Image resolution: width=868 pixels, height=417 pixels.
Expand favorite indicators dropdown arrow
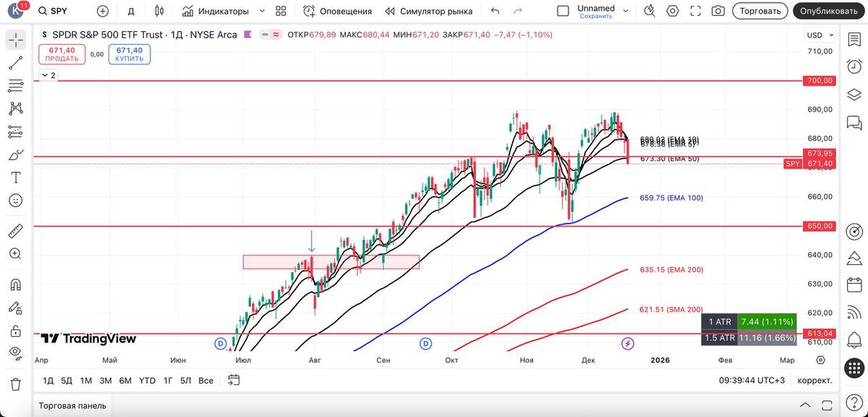(262, 11)
